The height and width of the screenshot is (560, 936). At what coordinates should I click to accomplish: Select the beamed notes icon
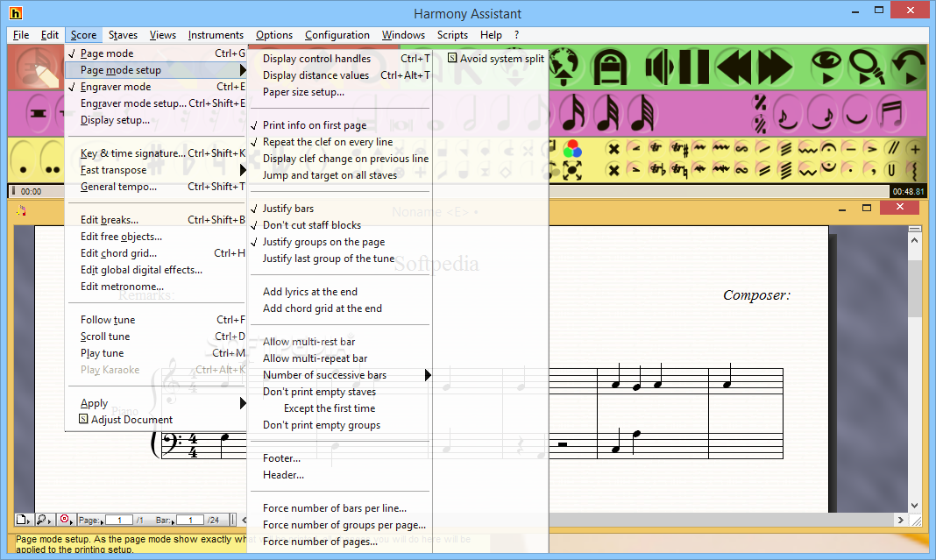tap(892, 113)
